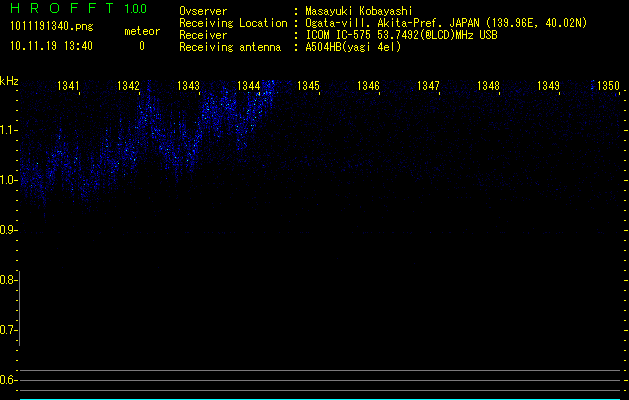Click the Receiver field label

pos(203,35)
